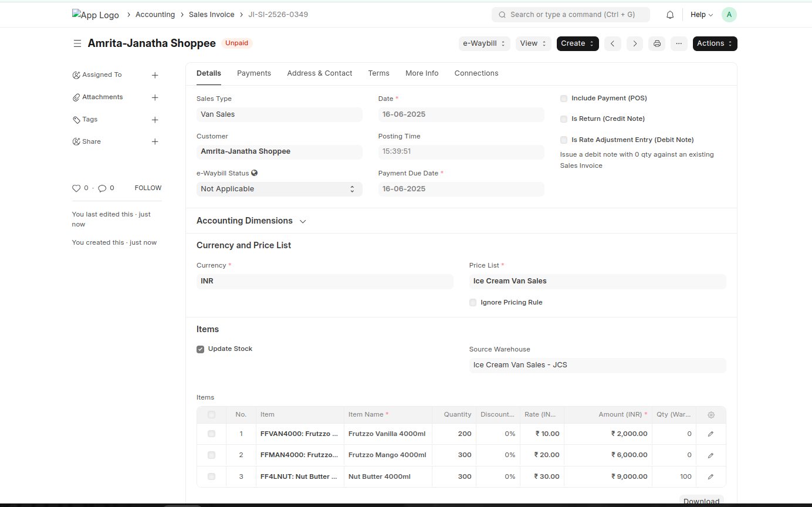The width and height of the screenshot is (812, 507).
Task: Navigate to Sales Invoice breadcrumb link
Action: coord(211,15)
